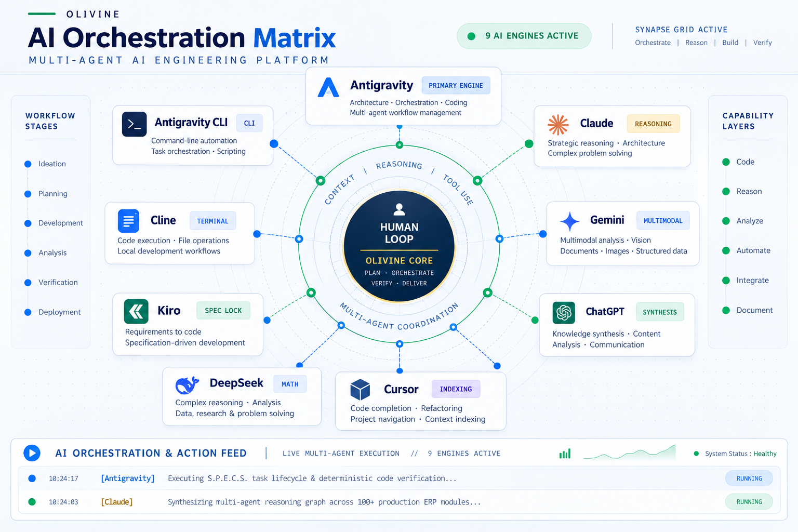Click the DeepSeek whale icon
Screen dimensions: 798x532
pos(187,385)
